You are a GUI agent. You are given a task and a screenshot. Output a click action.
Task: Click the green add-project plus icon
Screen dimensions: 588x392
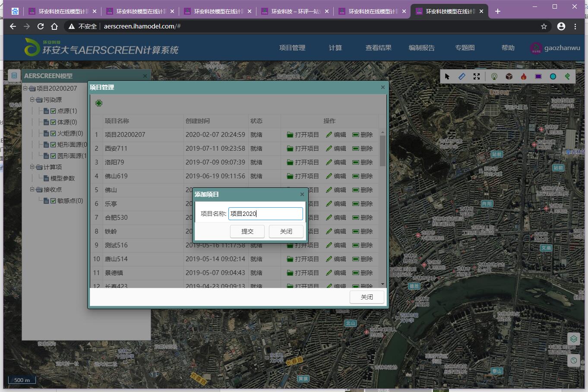pyautogui.click(x=99, y=103)
